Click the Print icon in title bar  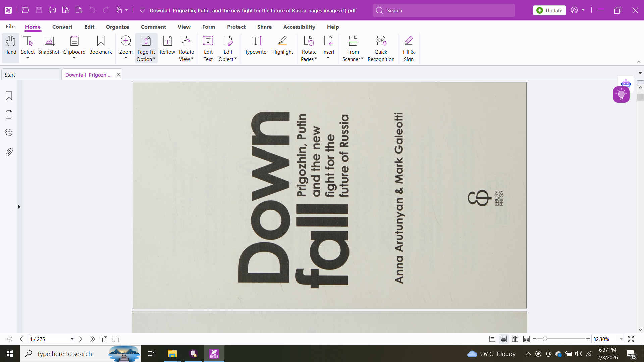point(52,10)
